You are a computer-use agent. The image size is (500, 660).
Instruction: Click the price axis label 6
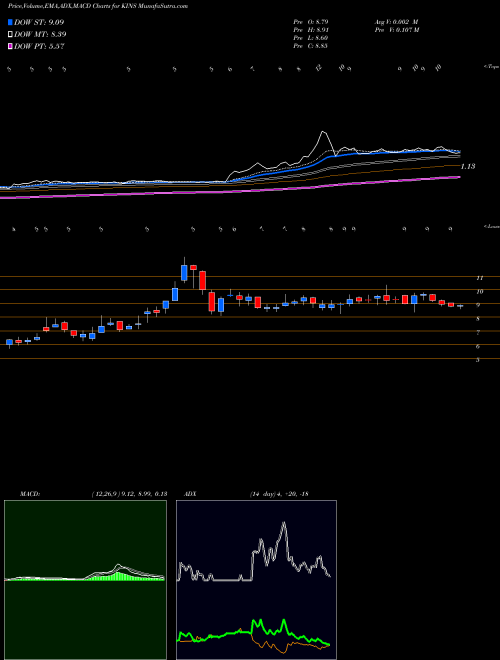tap(477, 346)
